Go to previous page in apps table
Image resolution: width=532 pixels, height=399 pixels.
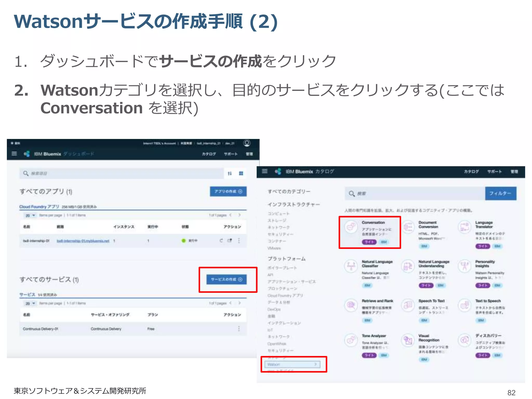pos(230,215)
